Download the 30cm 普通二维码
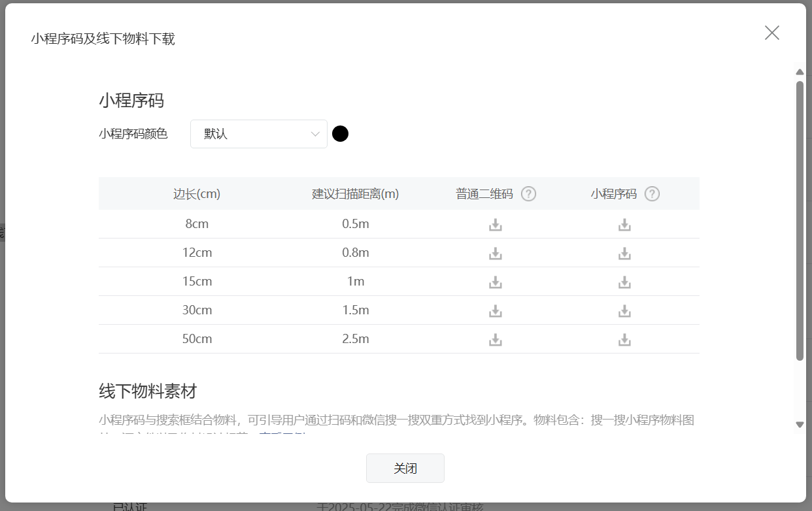The height and width of the screenshot is (511, 812). coord(496,311)
